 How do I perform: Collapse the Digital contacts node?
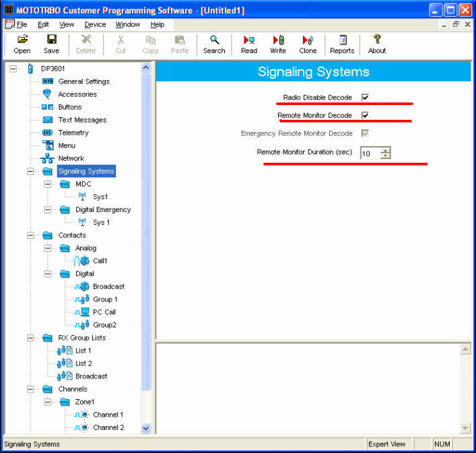48,274
